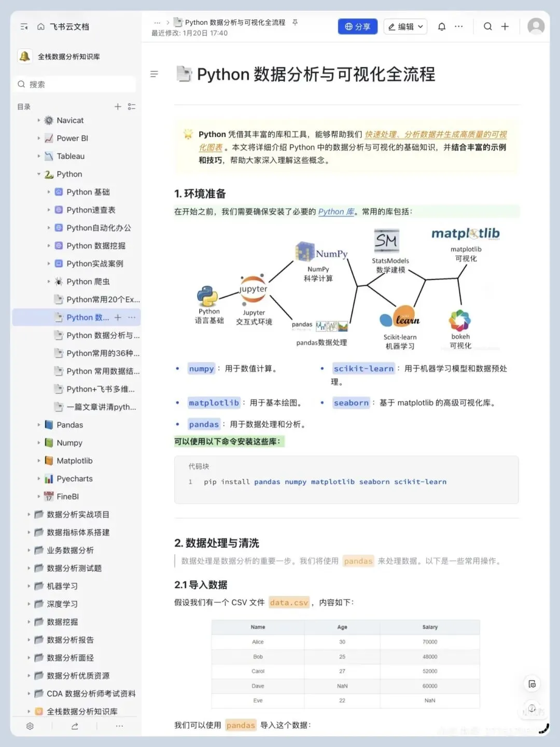Click the document emoji icon beside the main title

184,74
